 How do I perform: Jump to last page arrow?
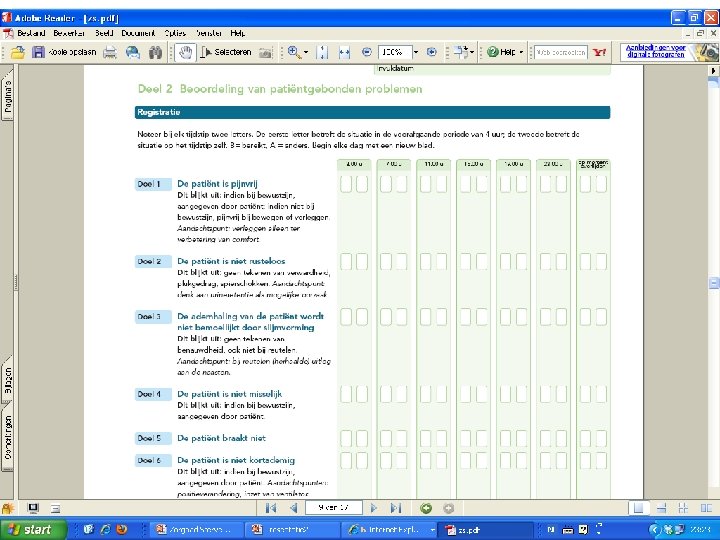396,508
